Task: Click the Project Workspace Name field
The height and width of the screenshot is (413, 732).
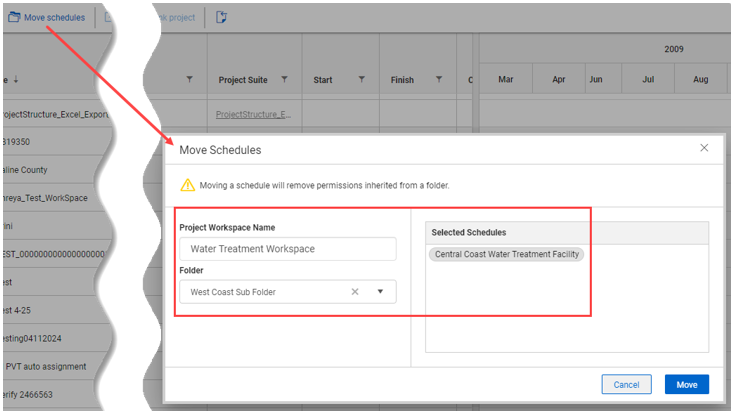Action: pyautogui.click(x=287, y=249)
